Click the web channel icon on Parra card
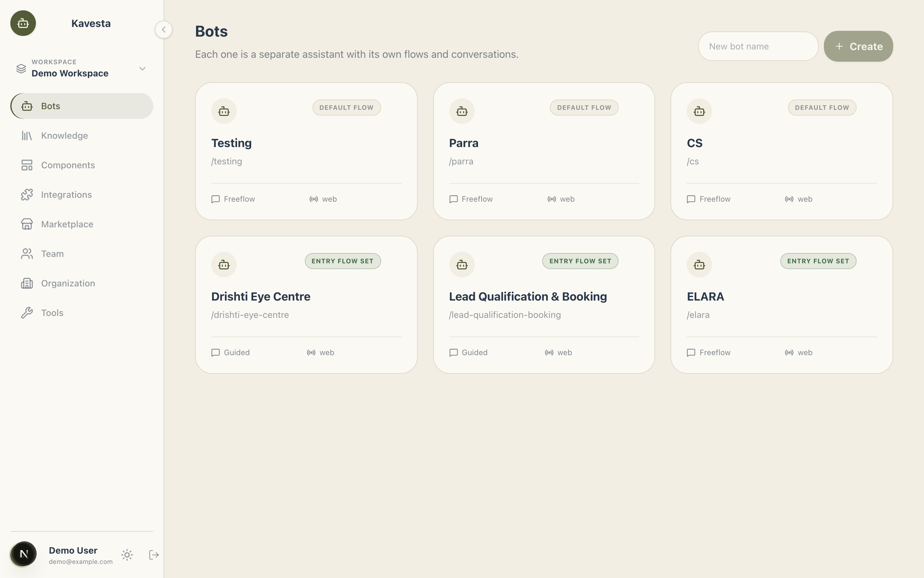This screenshot has height=578, width=924. pos(552,199)
